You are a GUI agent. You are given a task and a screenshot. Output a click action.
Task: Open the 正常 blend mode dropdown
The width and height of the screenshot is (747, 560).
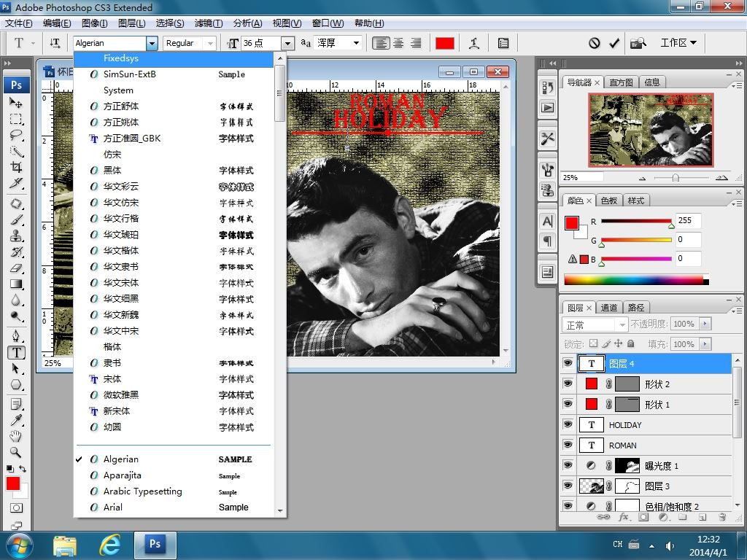point(595,324)
